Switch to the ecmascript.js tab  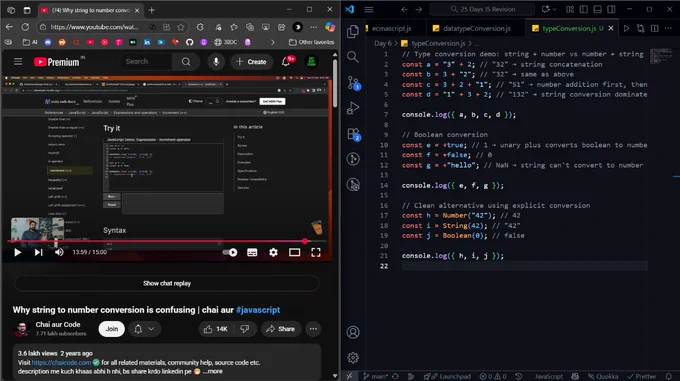pos(391,28)
